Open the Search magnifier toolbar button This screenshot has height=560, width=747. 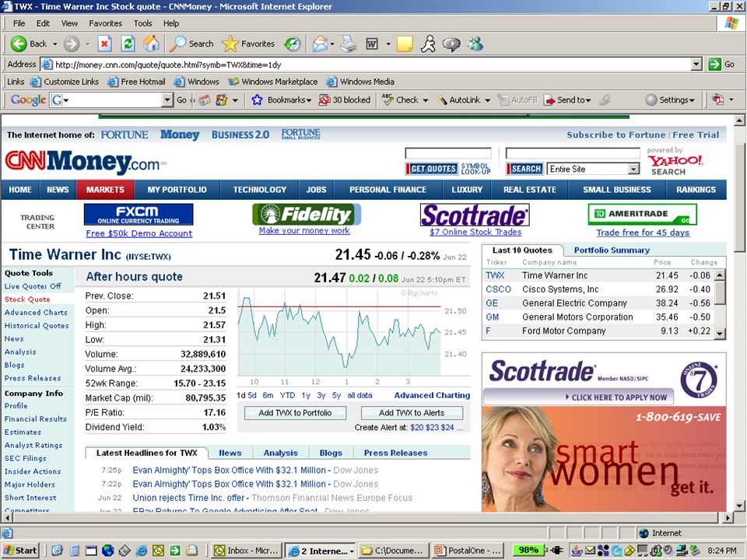192,44
